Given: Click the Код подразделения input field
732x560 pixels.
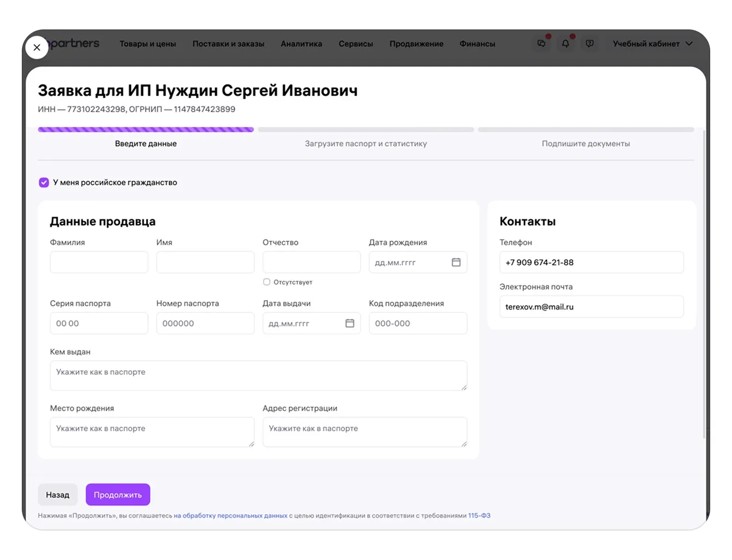Looking at the screenshot, I should 417,324.
